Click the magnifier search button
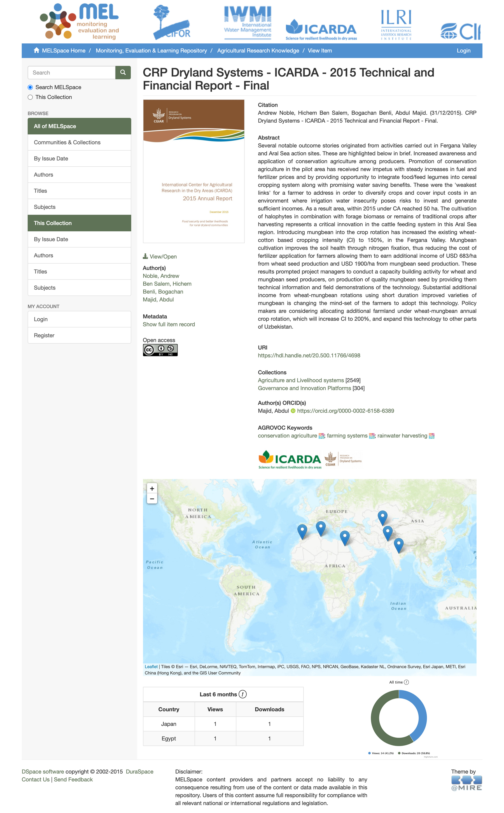This screenshot has height=813, width=504. pos(123,72)
